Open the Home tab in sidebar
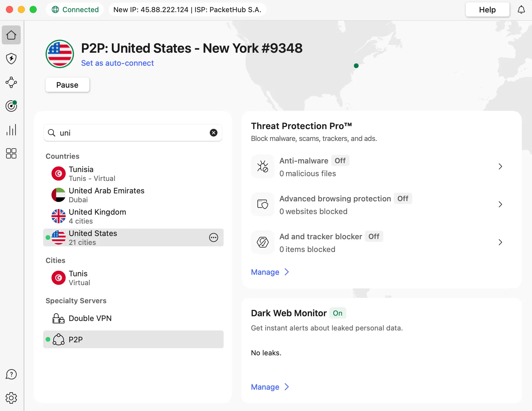This screenshot has width=532, height=411. point(11,35)
